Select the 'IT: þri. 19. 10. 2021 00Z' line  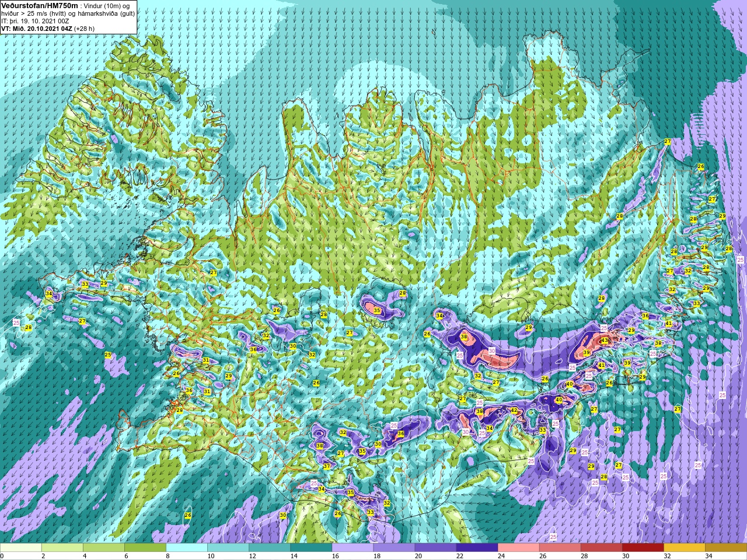(34, 21)
